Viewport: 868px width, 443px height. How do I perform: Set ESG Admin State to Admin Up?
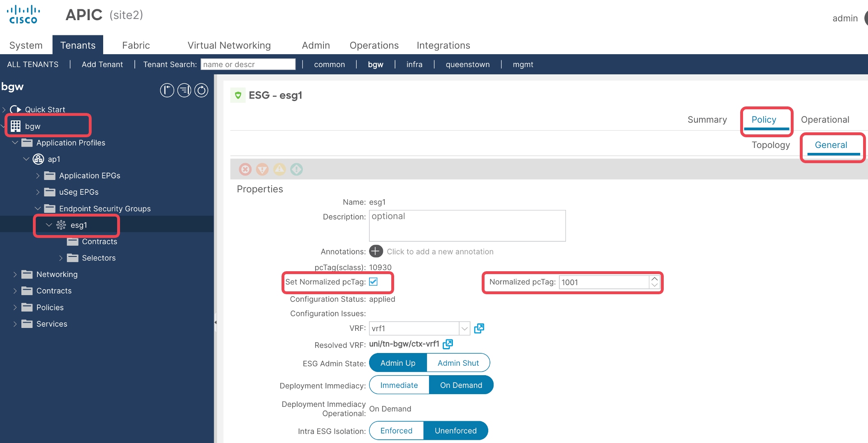[398, 363]
